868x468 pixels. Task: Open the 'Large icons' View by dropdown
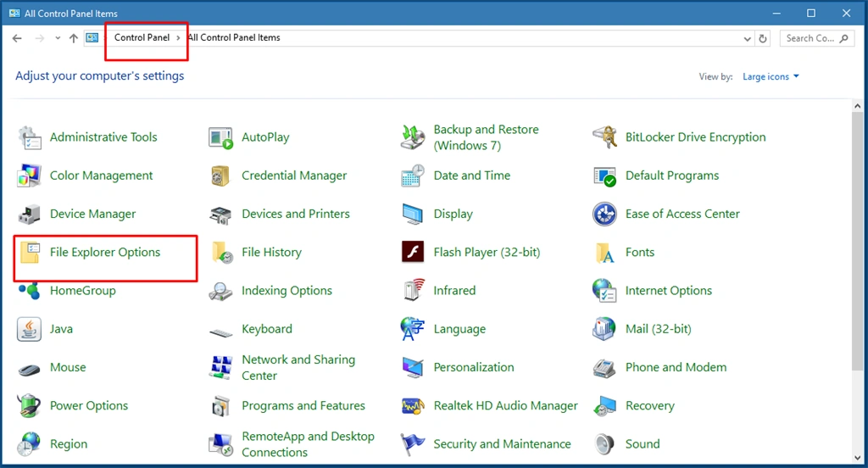pyautogui.click(x=771, y=77)
